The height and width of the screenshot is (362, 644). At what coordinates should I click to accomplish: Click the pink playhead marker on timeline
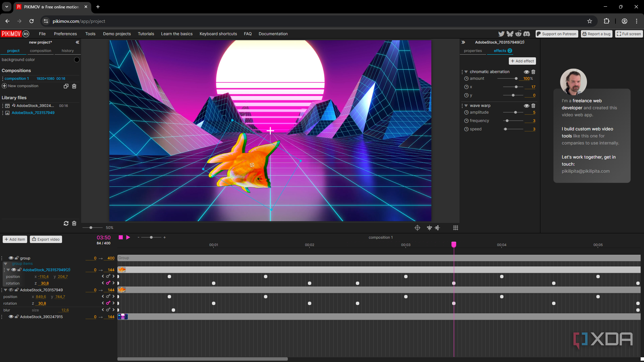[454, 244]
